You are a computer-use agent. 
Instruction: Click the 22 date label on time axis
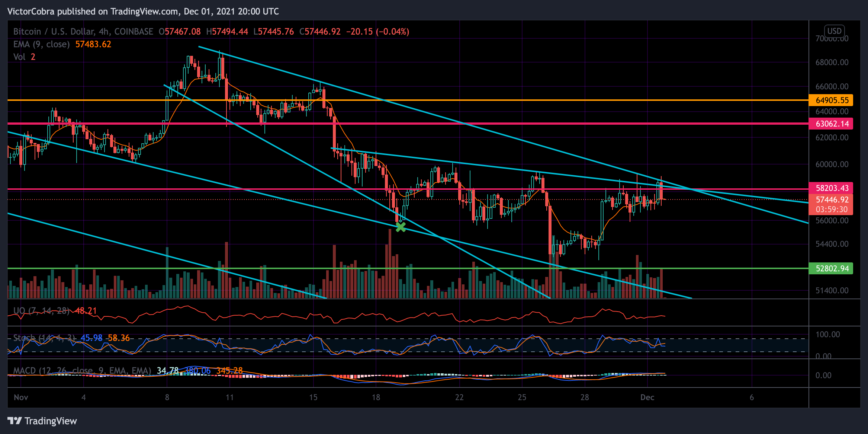(459, 397)
